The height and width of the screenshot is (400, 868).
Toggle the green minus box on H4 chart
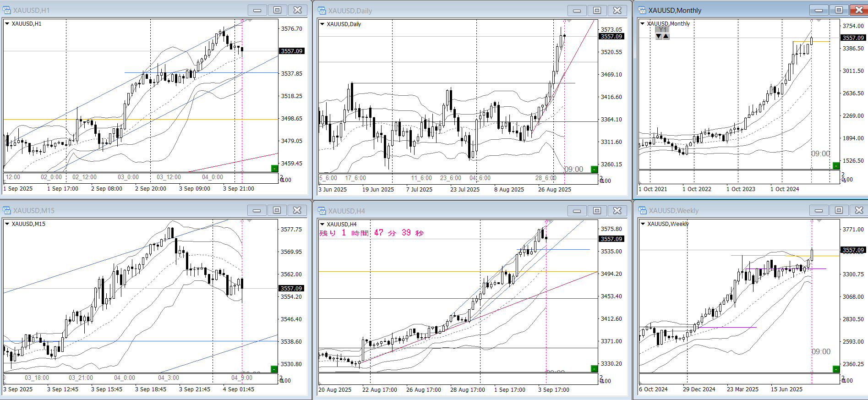[x=594, y=369]
